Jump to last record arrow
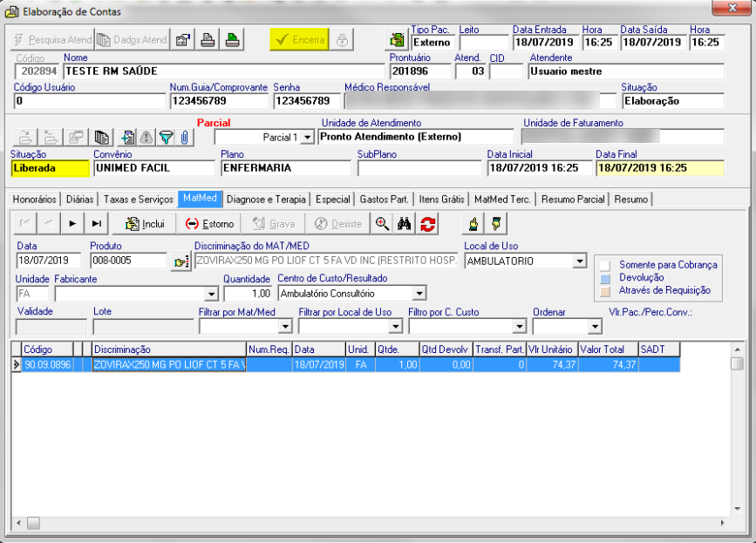 pos(97,223)
